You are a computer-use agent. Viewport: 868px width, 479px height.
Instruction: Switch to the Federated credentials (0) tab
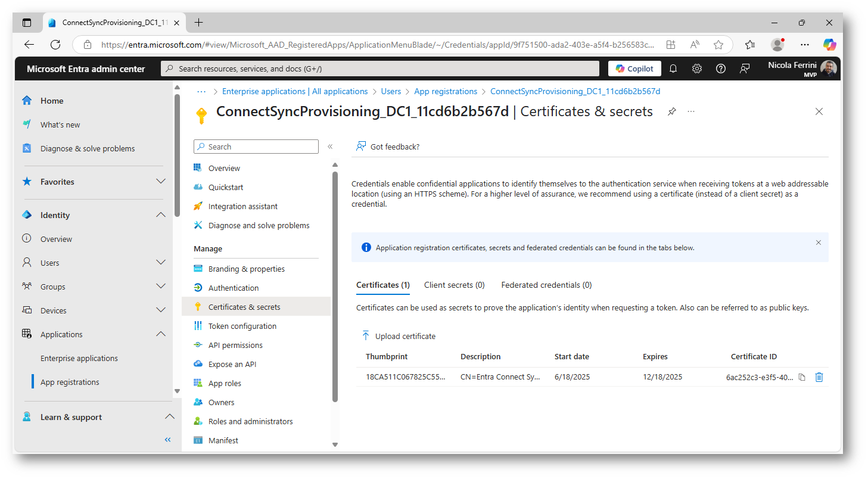(x=546, y=285)
